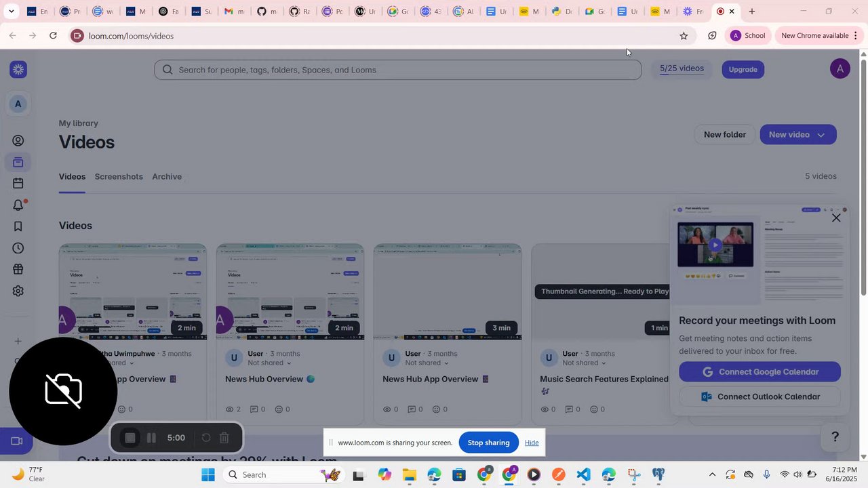
Task: Click the Chrome address bar URL
Action: coord(131,36)
